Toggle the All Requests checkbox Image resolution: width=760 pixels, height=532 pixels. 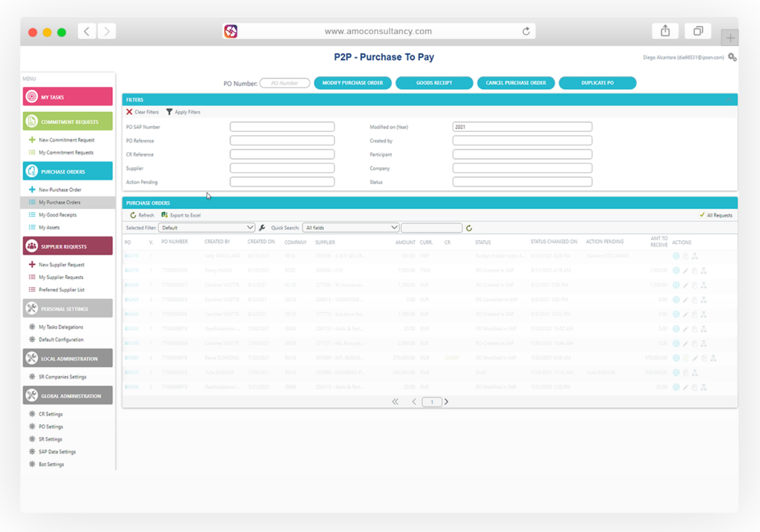coord(702,215)
